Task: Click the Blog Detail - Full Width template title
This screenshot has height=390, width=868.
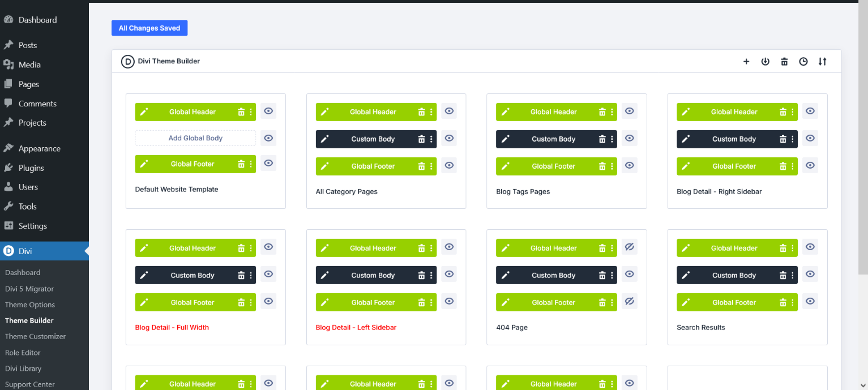Action: pos(172,328)
